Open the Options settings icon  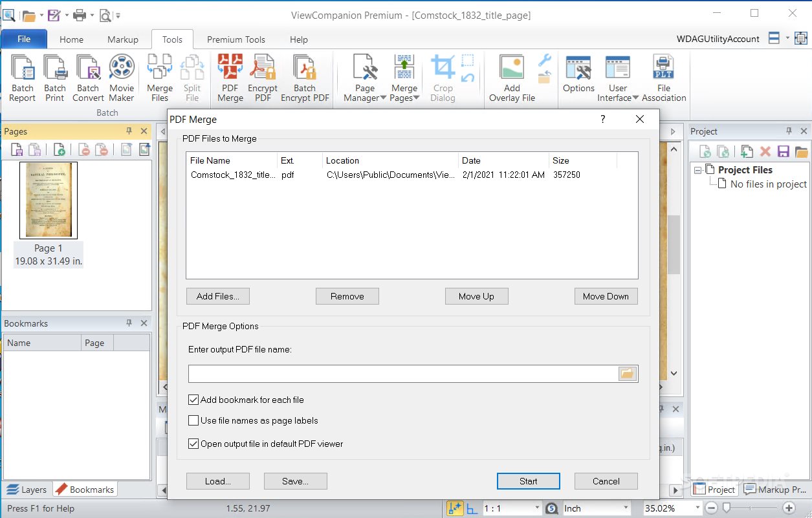coord(578,74)
